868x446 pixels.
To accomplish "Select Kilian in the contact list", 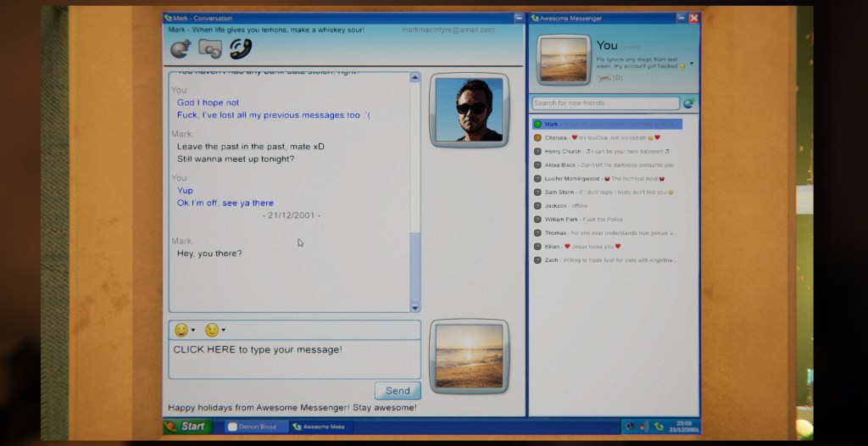I will 607,247.
